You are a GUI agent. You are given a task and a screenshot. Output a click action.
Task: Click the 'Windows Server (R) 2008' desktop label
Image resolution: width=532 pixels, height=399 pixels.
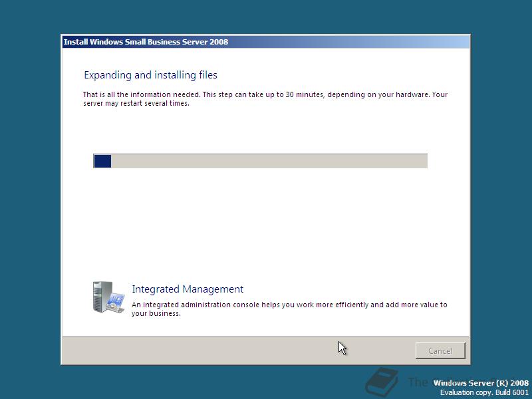[481, 383]
